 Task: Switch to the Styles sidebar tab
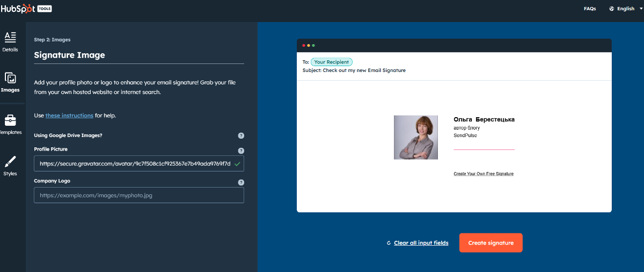pyautogui.click(x=10, y=166)
